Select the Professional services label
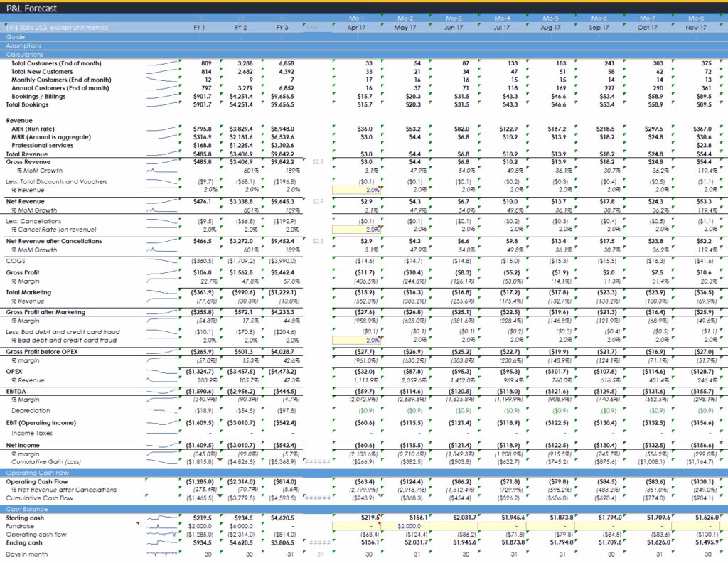This screenshot has height=563, width=728. (x=42, y=145)
